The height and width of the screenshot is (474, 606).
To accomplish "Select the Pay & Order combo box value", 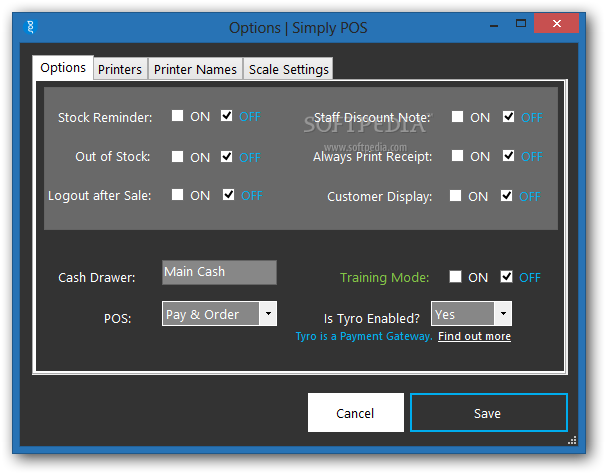I will point(210,314).
